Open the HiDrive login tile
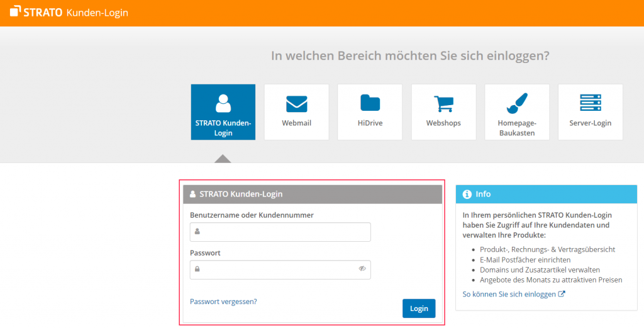The image size is (644, 328). pos(370,112)
